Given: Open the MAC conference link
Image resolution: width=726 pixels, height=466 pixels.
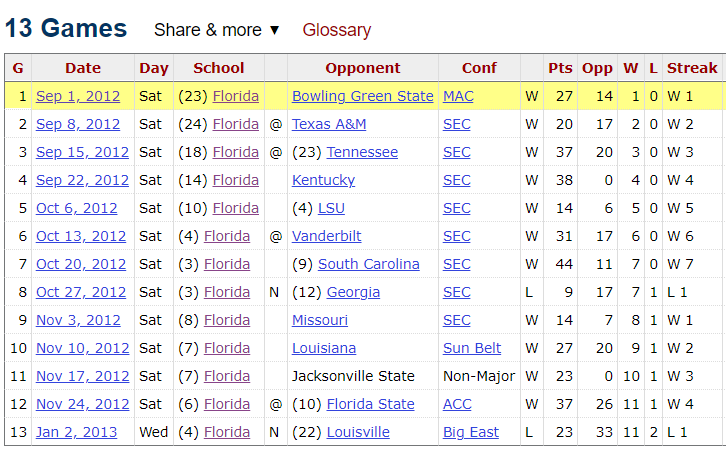Looking at the screenshot, I should click(x=458, y=96).
